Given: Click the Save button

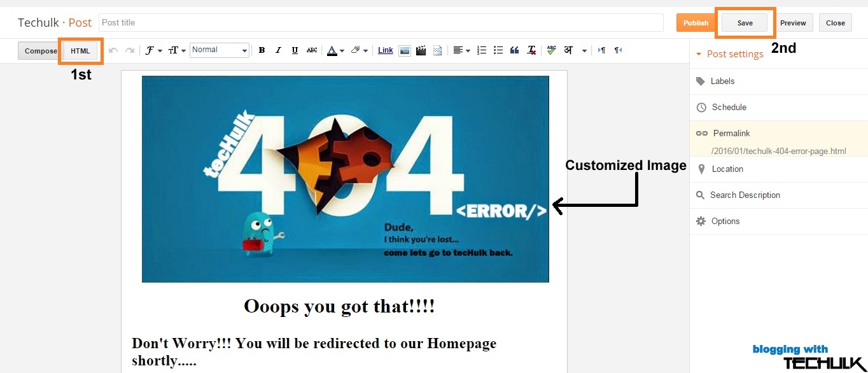Looking at the screenshot, I should (x=745, y=23).
